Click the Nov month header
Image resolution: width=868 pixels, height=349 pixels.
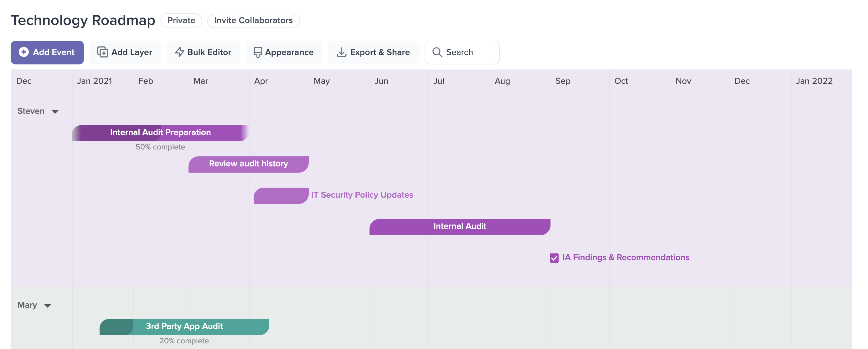click(683, 81)
